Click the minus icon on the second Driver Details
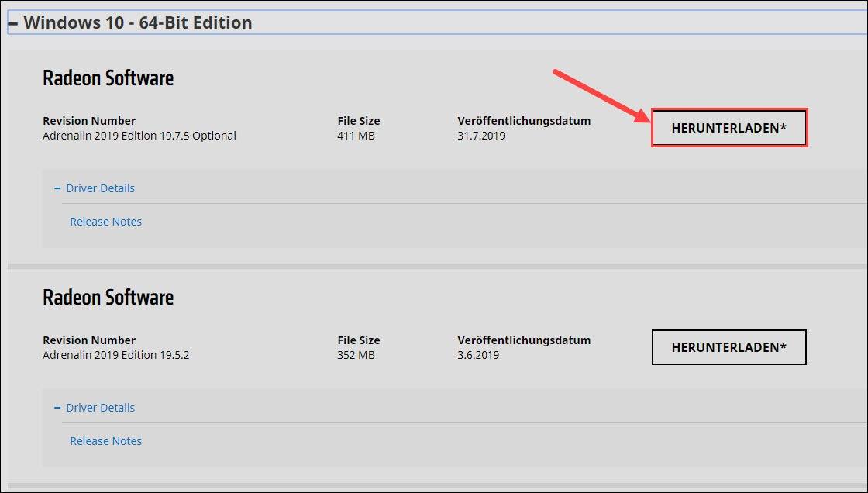Screen dimensions: 868x493 click(56, 408)
